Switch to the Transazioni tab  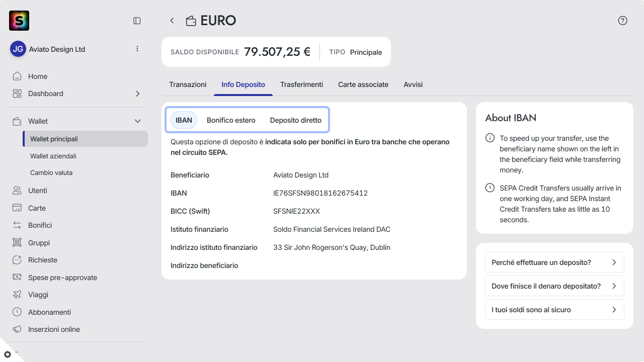click(188, 84)
